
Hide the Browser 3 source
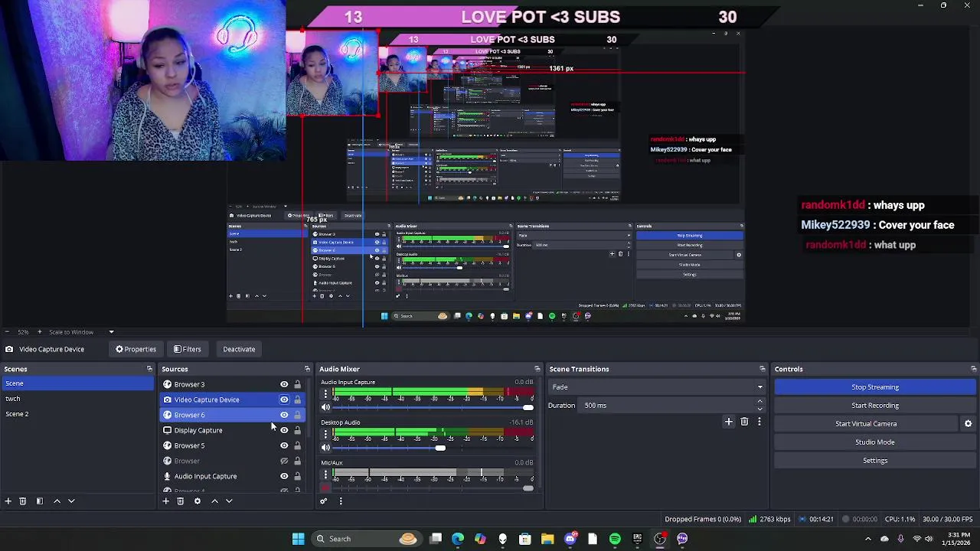[x=284, y=384]
